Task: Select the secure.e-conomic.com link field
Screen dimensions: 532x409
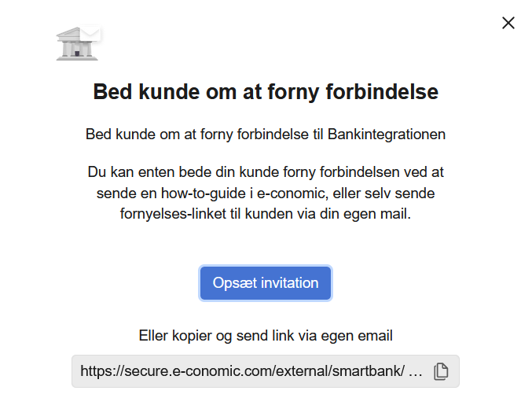Action: click(x=266, y=371)
